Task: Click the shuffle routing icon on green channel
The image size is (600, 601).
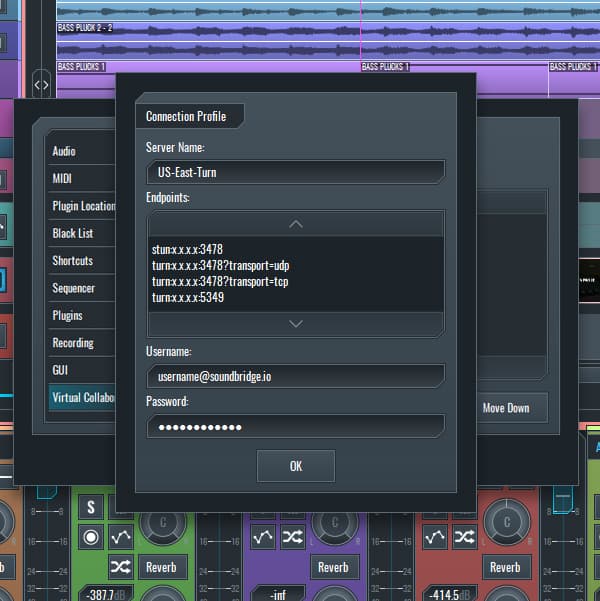Action: pyautogui.click(x=120, y=567)
